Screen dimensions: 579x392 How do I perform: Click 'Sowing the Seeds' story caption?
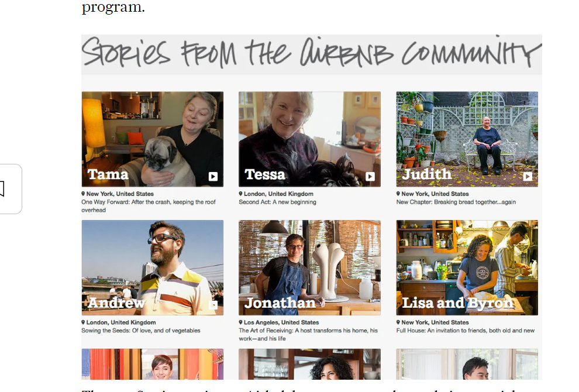tap(141, 331)
